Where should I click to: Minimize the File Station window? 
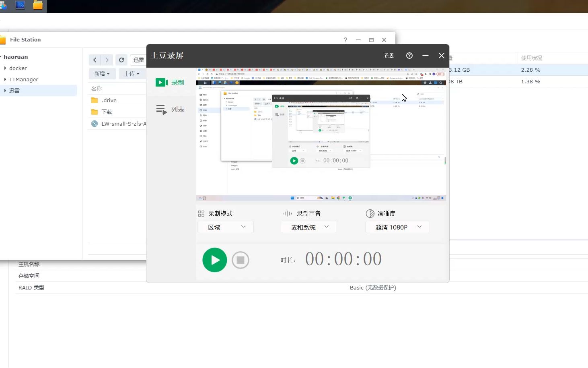(x=358, y=39)
